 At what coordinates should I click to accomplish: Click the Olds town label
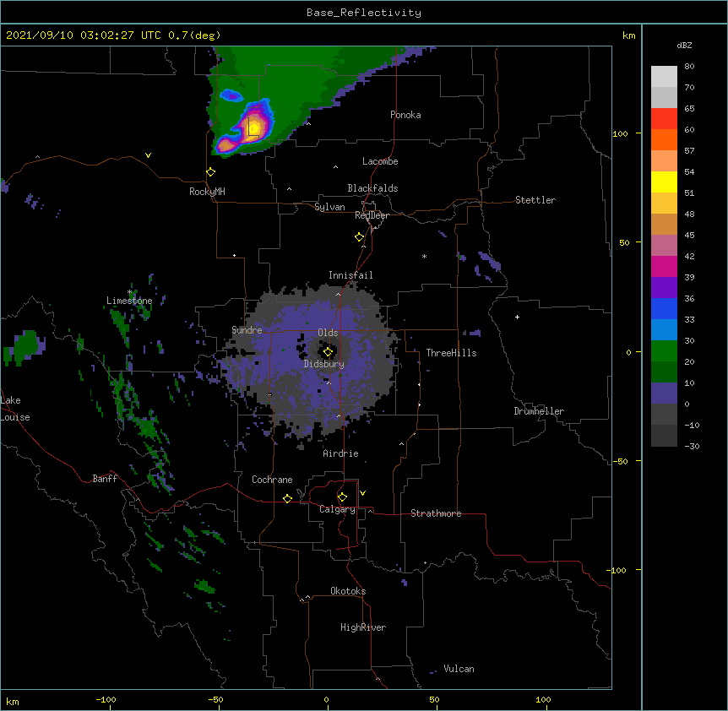point(328,333)
